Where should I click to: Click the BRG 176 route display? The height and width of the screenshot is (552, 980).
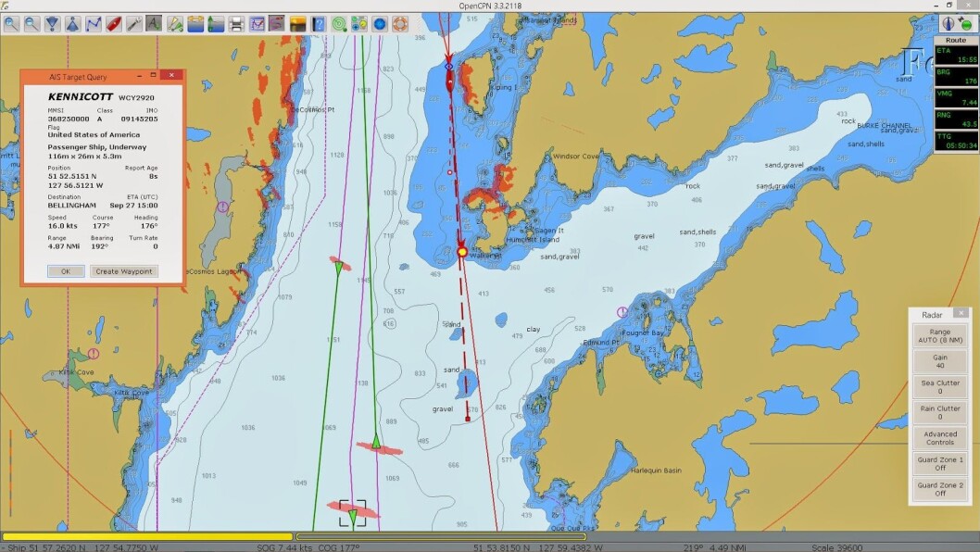pyautogui.click(x=956, y=76)
